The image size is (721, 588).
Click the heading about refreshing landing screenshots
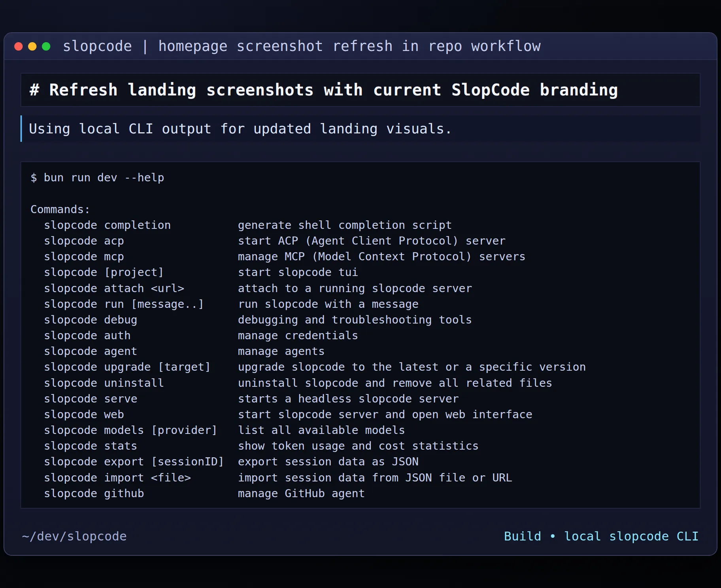coord(323,90)
